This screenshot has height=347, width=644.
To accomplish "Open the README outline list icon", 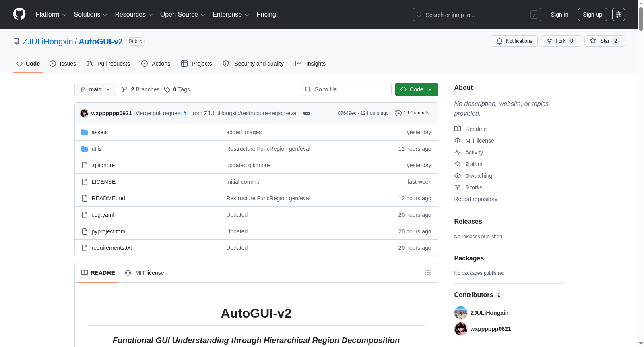I will (428, 273).
